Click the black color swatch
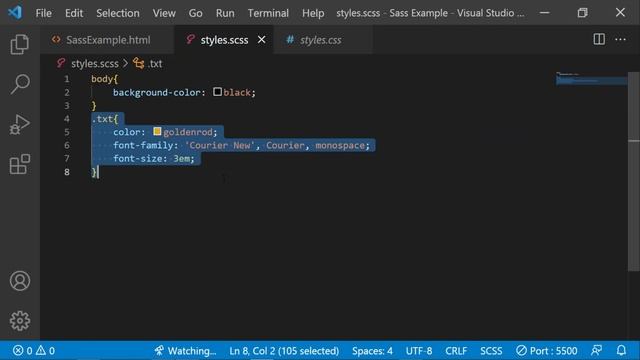 click(x=217, y=92)
